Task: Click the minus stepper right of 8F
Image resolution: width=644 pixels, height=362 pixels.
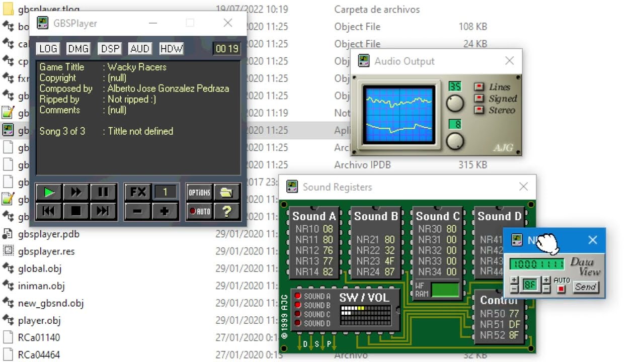Action: pyautogui.click(x=546, y=290)
